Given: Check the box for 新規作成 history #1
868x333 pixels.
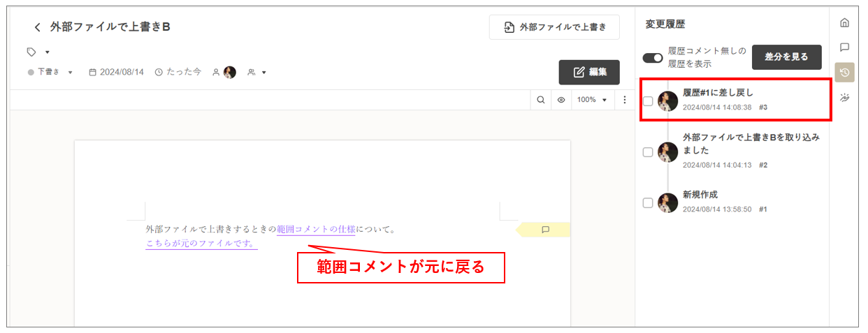Looking at the screenshot, I should click(x=648, y=203).
